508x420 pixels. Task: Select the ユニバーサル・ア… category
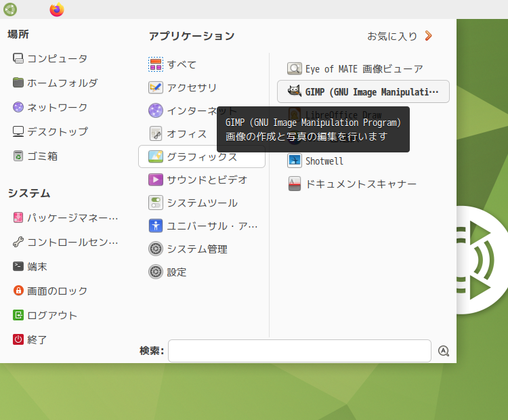coord(212,226)
